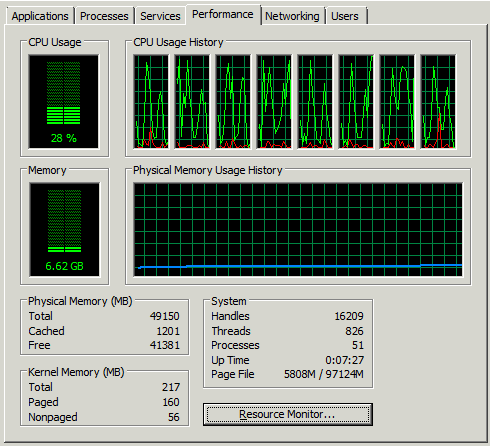This screenshot has height=446, width=490.
Task: Click the Physical Memory Usage History label
Action: [x=208, y=170]
